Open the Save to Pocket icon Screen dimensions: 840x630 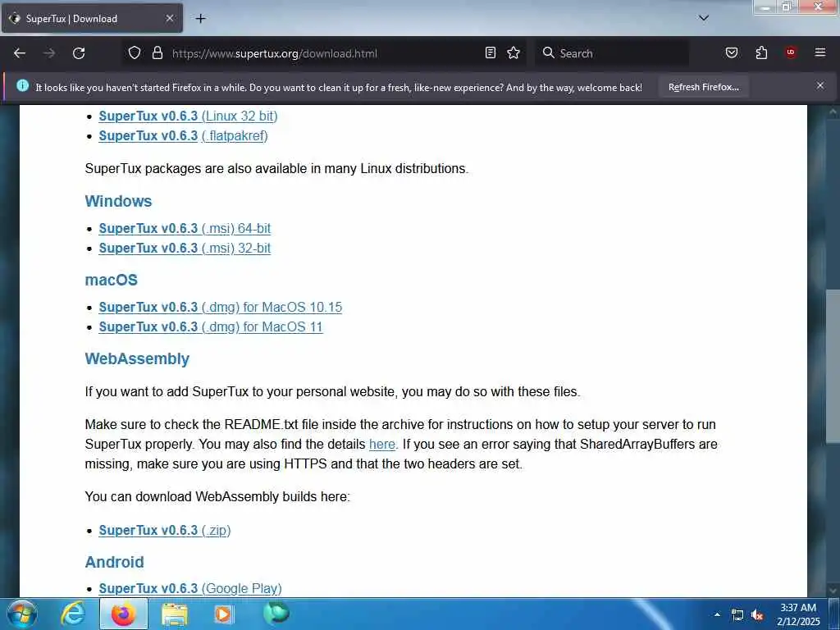[731, 52]
